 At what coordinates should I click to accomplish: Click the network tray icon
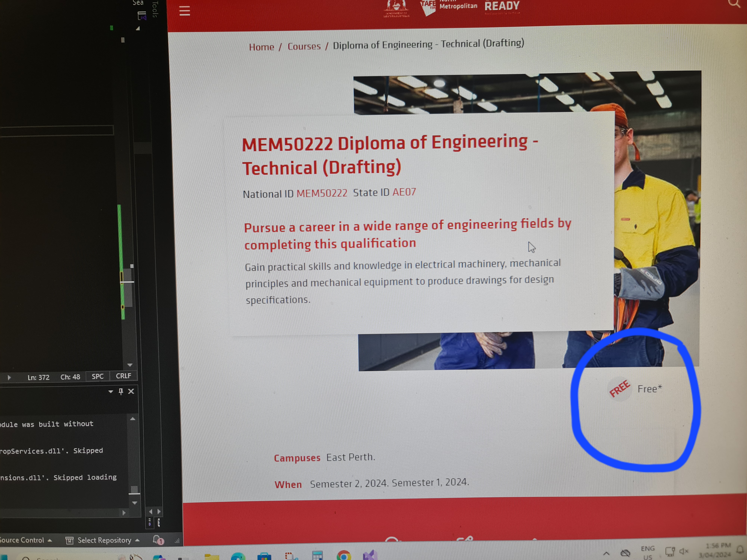(670, 552)
